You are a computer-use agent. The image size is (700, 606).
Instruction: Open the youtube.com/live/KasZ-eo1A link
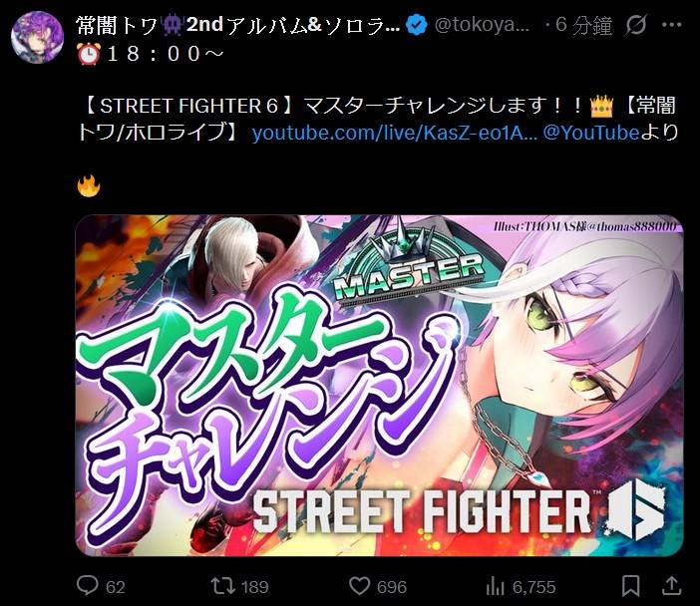click(395, 133)
